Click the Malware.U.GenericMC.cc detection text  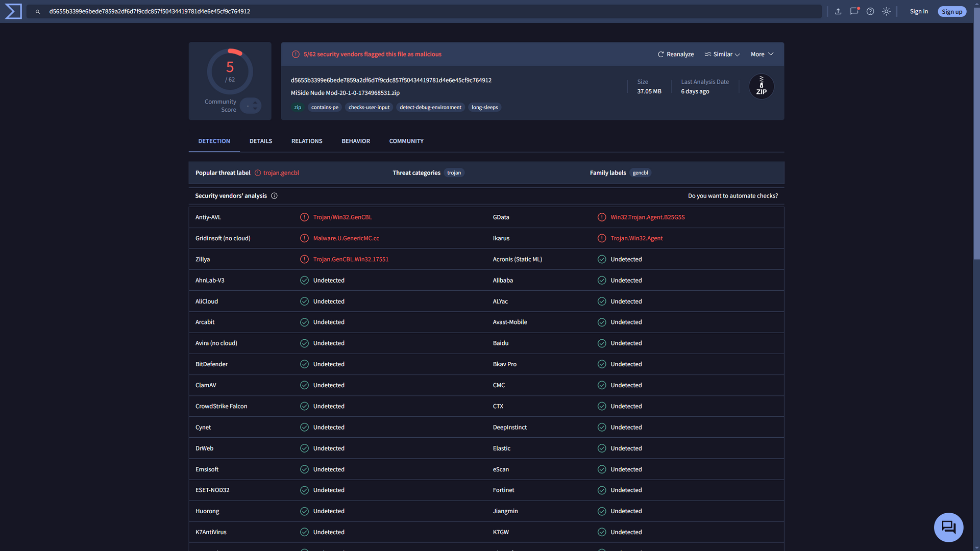point(346,238)
